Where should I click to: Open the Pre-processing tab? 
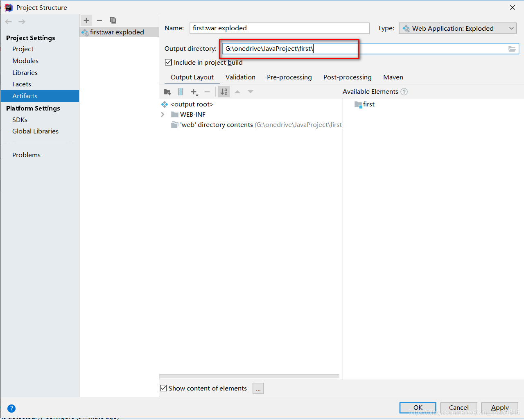tap(289, 77)
